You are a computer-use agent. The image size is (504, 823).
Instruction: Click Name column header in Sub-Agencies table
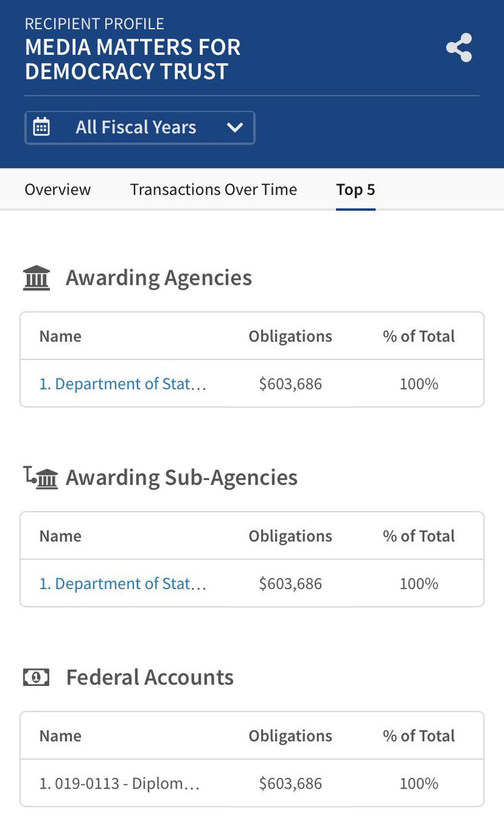click(60, 536)
